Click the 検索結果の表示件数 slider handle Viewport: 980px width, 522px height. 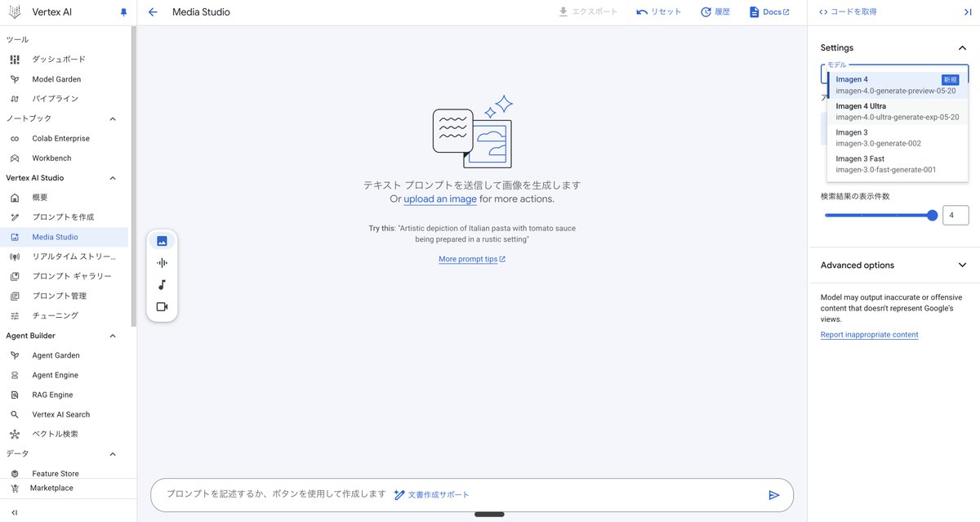[933, 216]
